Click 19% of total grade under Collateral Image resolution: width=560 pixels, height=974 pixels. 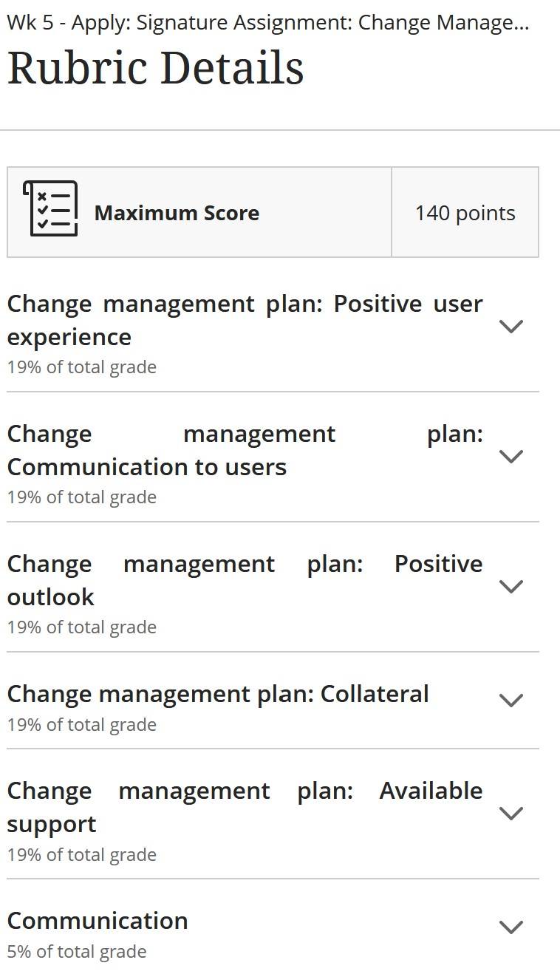(82, 724)
